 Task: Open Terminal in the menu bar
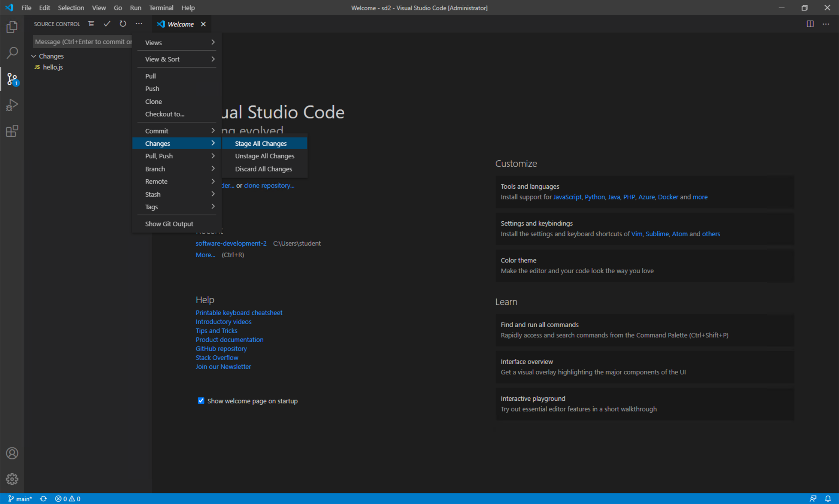(x=161, y=7)
